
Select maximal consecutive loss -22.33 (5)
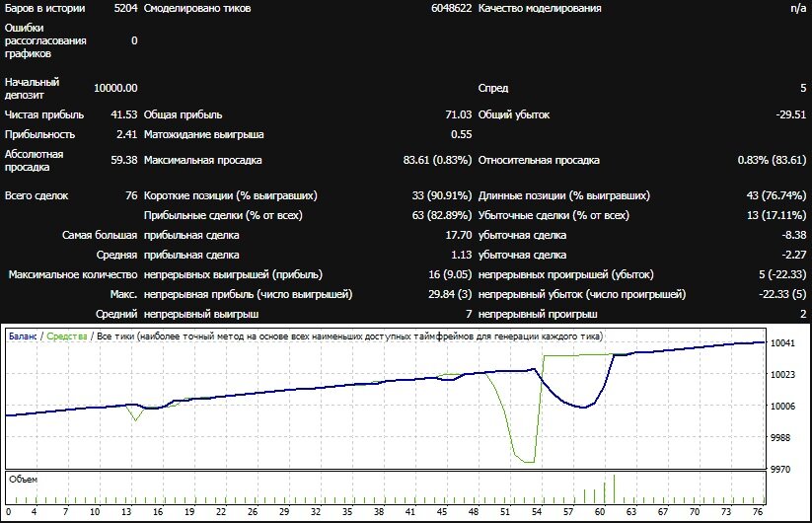(x=782, y=294)
